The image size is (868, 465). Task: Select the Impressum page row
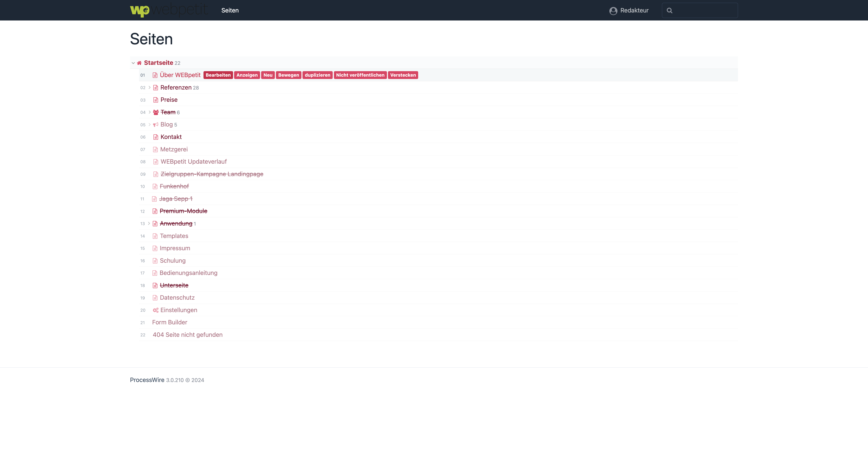(x=438, y=248)
